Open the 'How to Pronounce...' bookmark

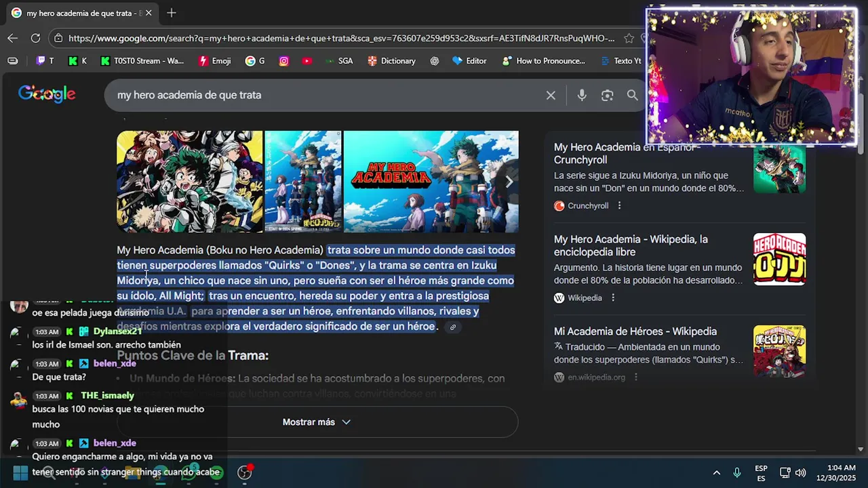coord(543,61)
